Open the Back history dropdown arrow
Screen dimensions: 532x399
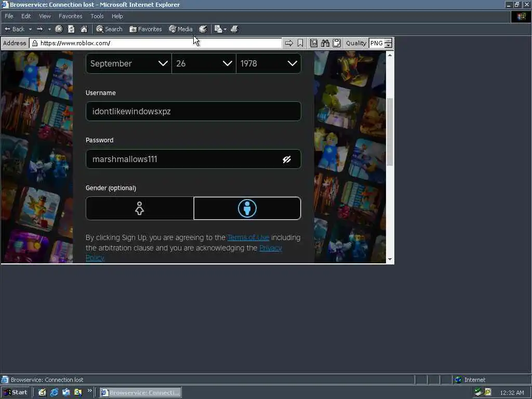coord(30,29)
